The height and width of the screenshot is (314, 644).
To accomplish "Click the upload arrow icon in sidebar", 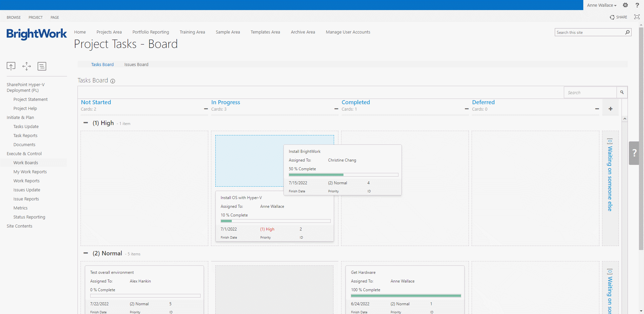I will (x=11, y=66).
